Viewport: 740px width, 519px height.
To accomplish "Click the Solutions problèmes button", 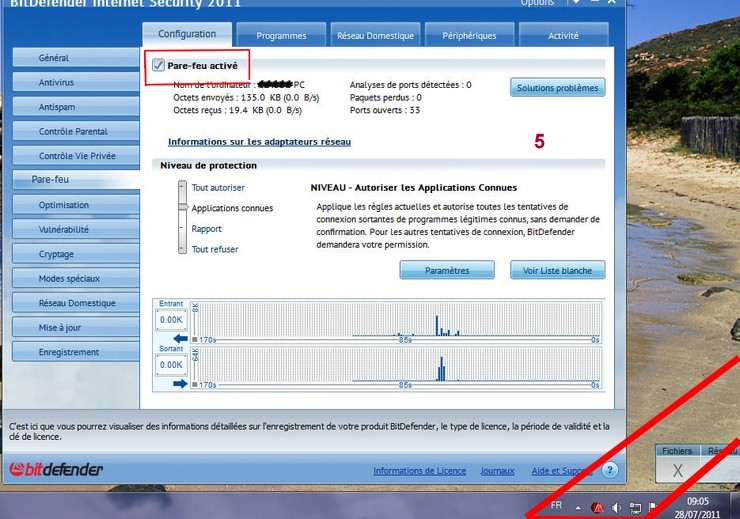I will coord(557,88).
